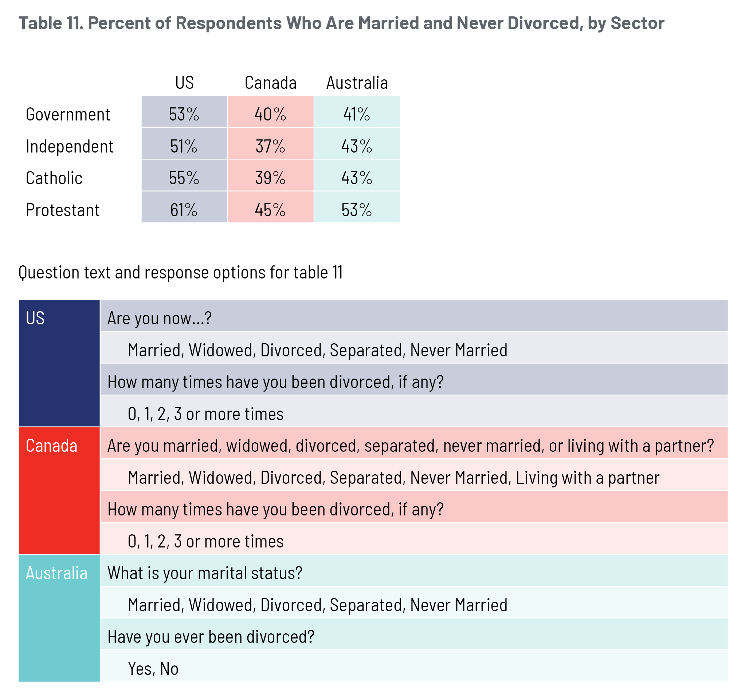Click the Australia column header in the table

(x=357, y=83)
